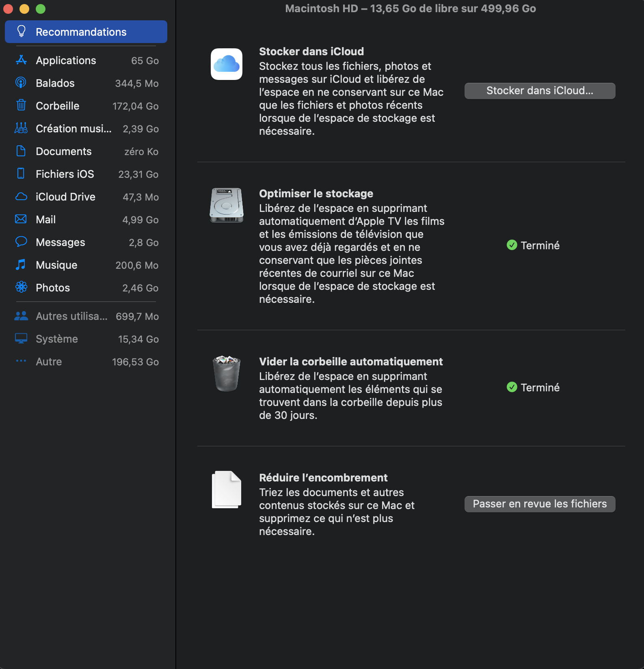This screenshot has width=644, height=669.
Task: Select the Création musicale icon
Action: tap(21, 128)
